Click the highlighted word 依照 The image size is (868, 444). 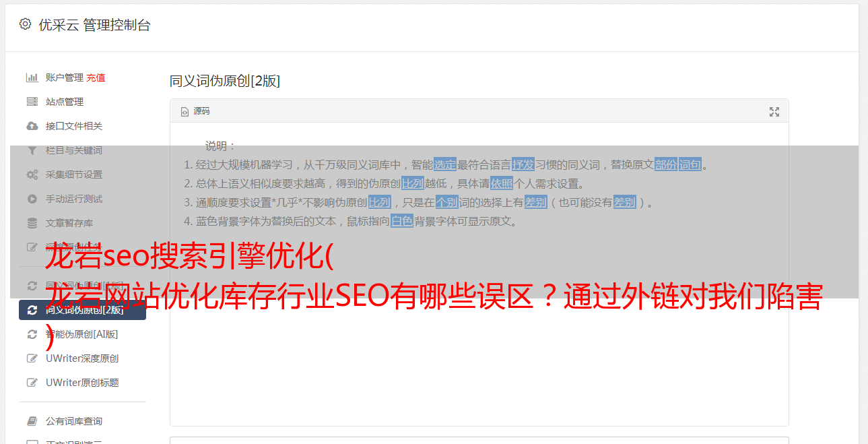(502, 183)
